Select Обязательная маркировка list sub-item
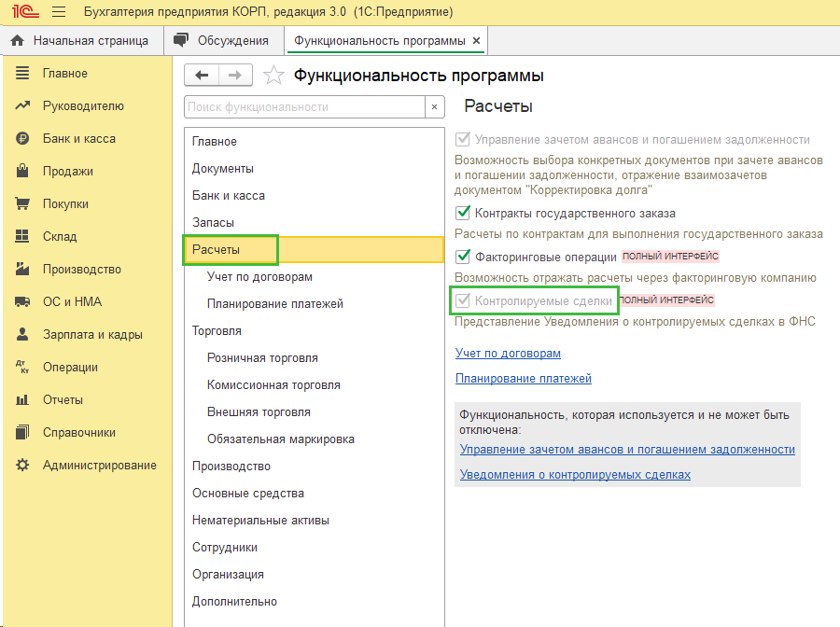Viewport: 840px width, 627px height. [x=314, y=439]
